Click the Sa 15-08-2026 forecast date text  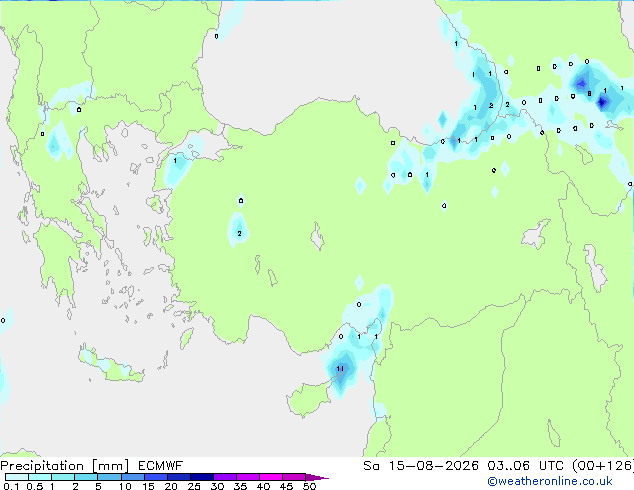pyautogui.click(x=421, y=466)
